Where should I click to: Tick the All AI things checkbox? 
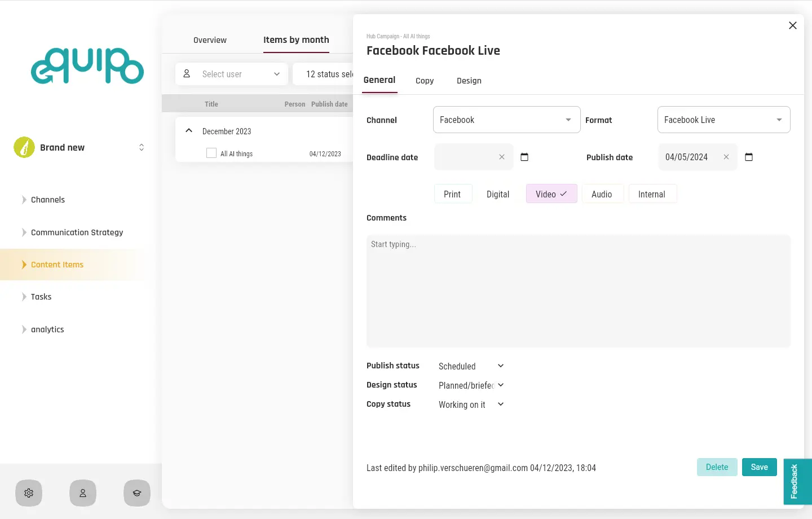[211, 153]
